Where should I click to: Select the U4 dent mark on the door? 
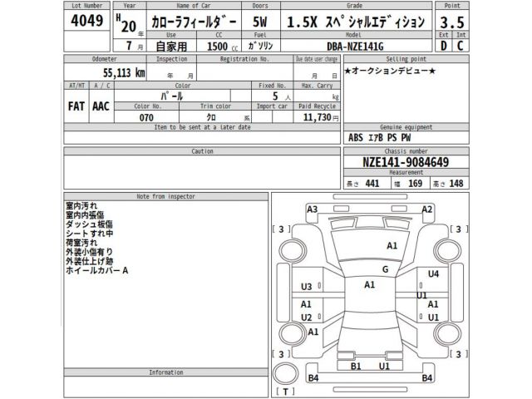click(x=432, y=273)
